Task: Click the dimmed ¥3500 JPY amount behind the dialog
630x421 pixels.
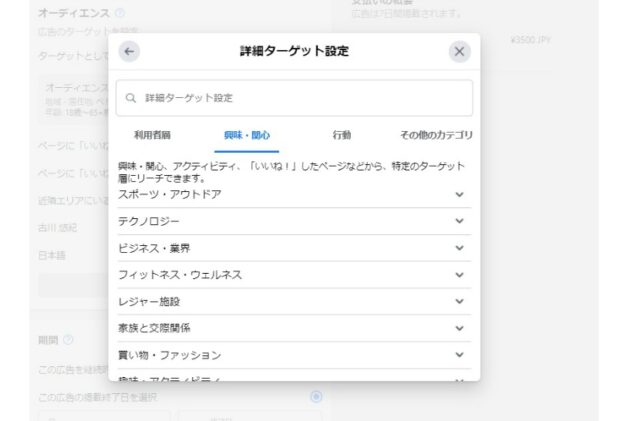Action: point(530,41)
